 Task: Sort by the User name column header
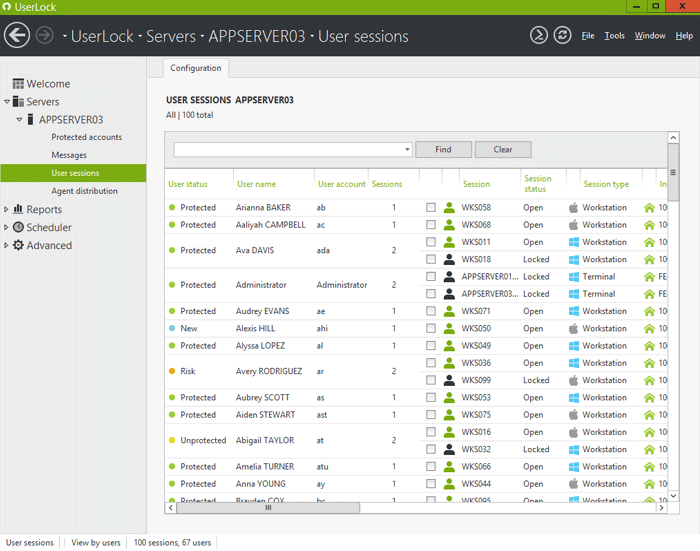256,184
